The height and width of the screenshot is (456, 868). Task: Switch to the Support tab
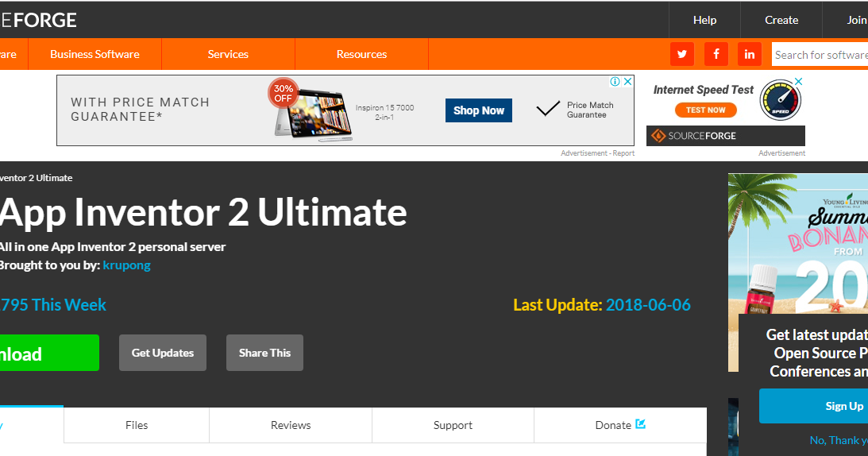[453, 425]
